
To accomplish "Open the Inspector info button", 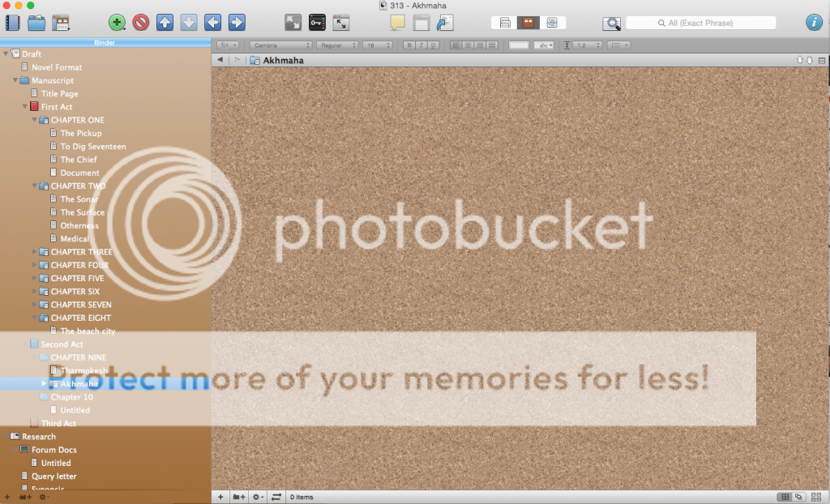I will coord(814,22).
